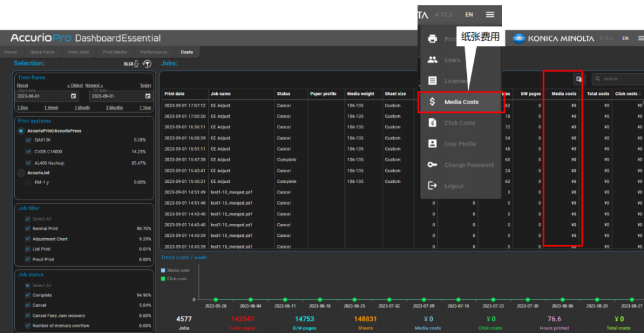Set time frame to 1 Year
644x333 pixels.
(145, 108)
